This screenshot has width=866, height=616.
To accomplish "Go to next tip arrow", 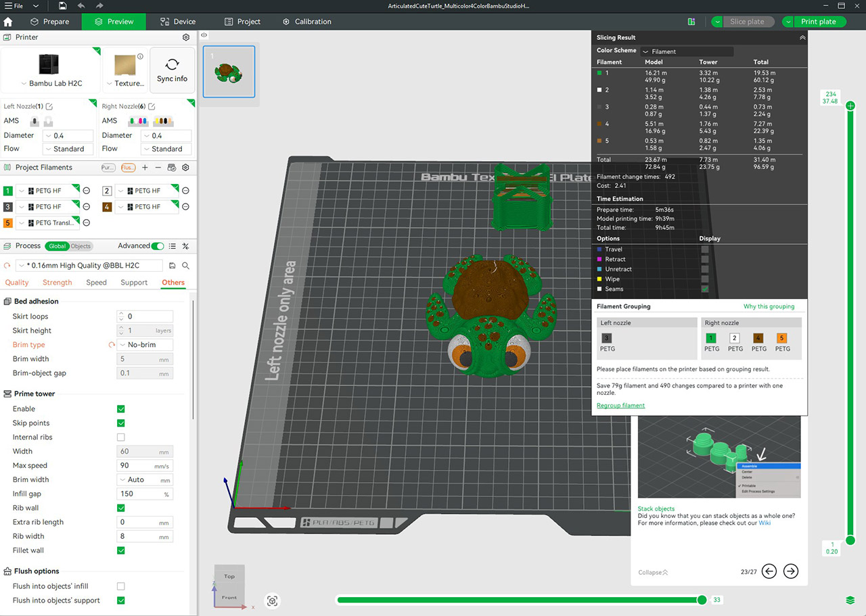I will coord(790,571).
